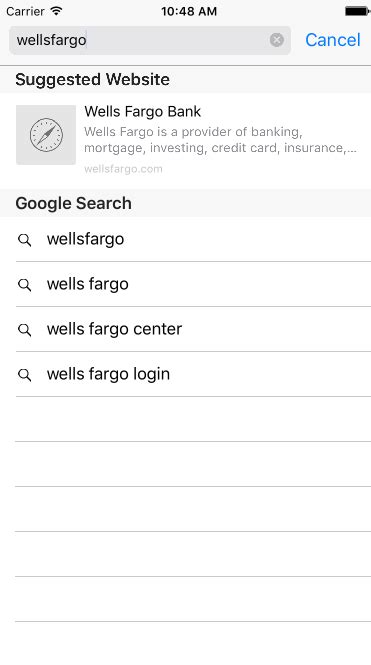Viewport: 371px width, 665px height.
Task: Tap the Carrier label in status bar
Action: tap(25, 11)
